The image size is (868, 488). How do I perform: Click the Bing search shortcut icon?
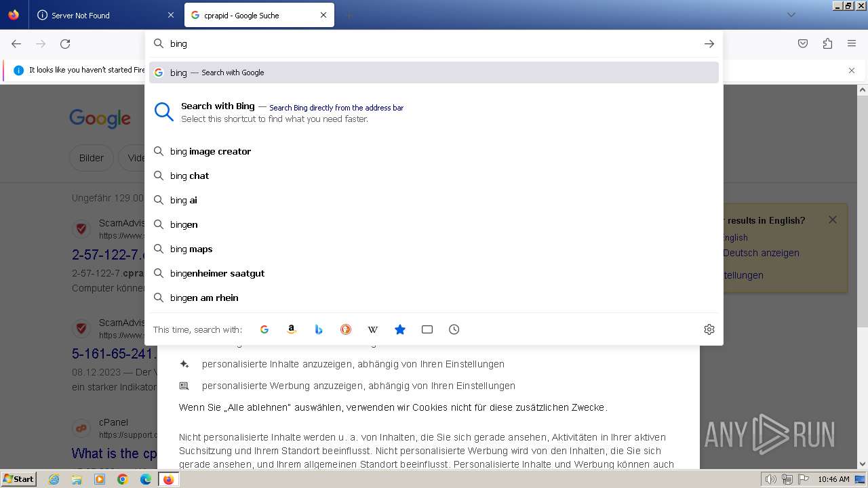point(319,329)
